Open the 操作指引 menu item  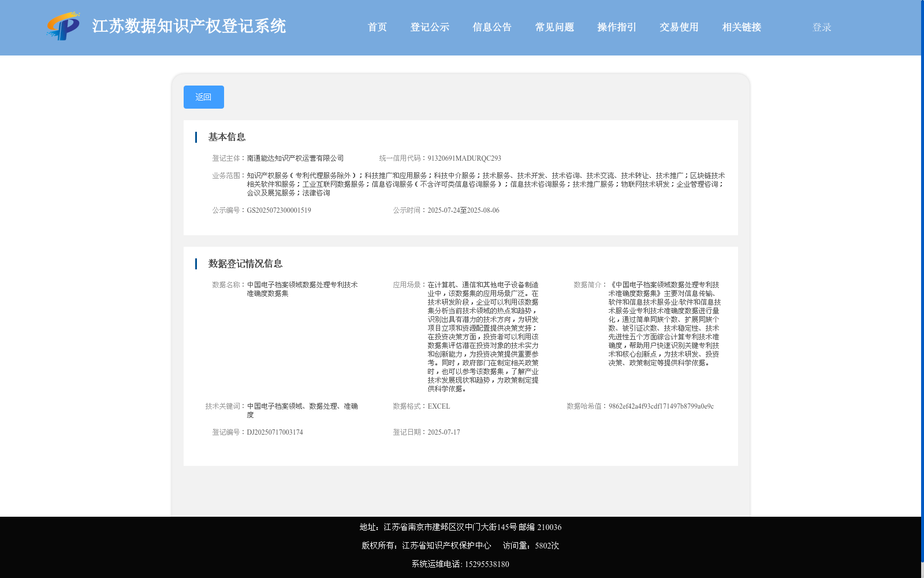pos(617,27)
